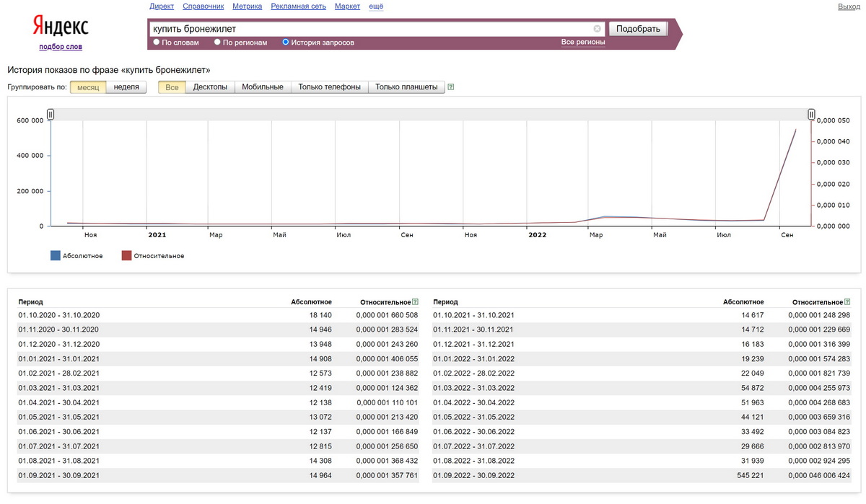Select the По словам radio button
This screenshot has height=504, width=866.
click(157, 43)
